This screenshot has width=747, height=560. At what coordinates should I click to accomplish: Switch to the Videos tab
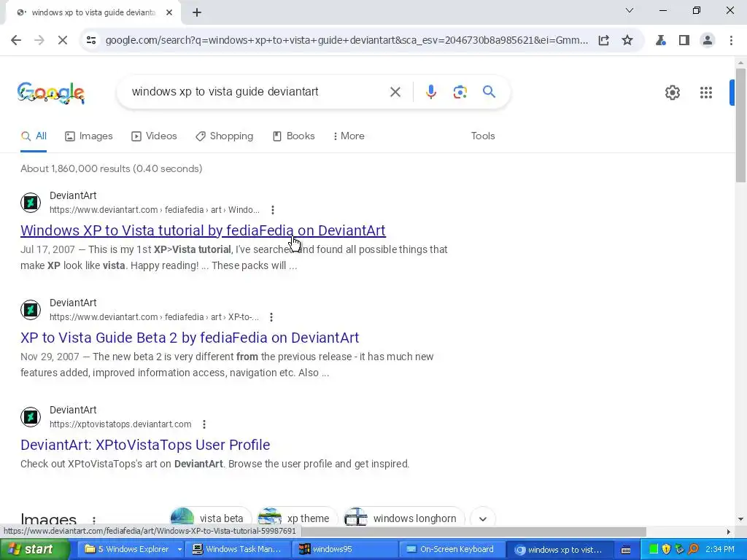[x=154, y=136]
